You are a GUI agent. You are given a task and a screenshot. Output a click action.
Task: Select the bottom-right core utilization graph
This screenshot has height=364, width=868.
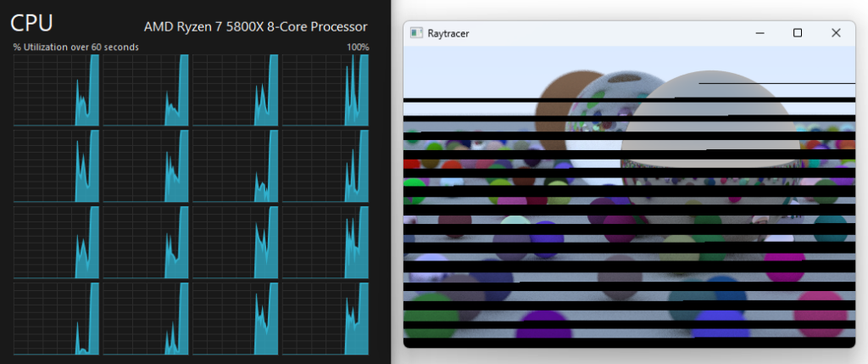pyautogui.click(x=325, y=318)
